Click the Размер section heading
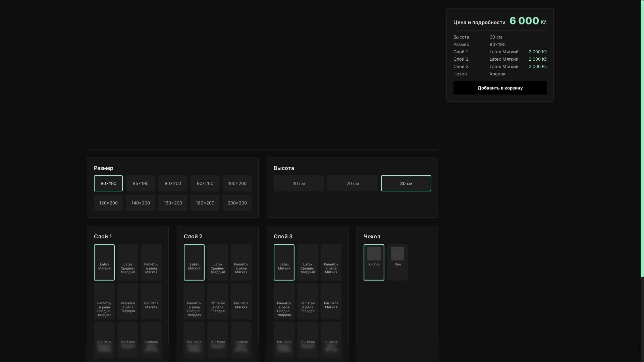The height and width of the screenshot is (362, 644). pos(104,168)
